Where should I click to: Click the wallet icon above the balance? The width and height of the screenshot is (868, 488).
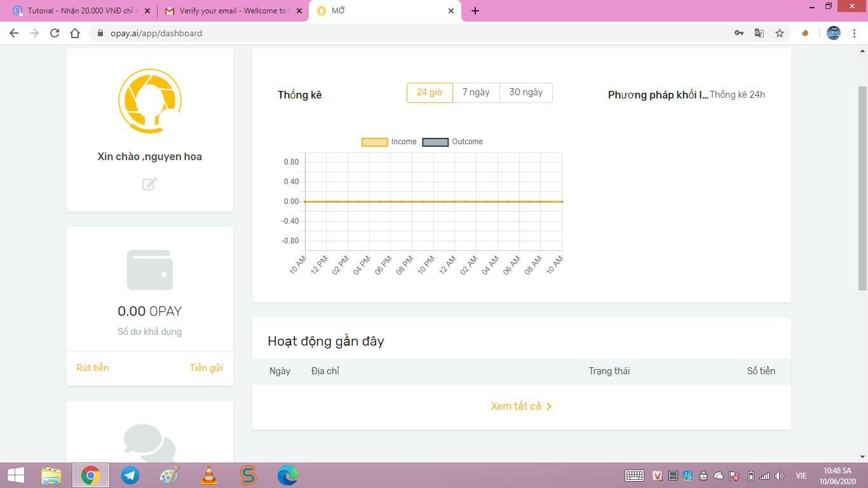click(150, 270)
